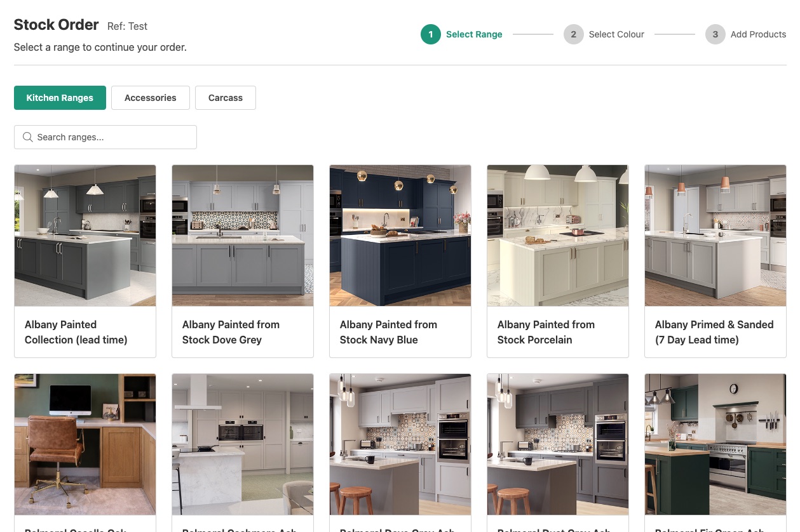This screenshot has height=532, width=800.
Task: Open Albany Painted from Stock Navy Blue image
Action: click(x=400, y=236)
